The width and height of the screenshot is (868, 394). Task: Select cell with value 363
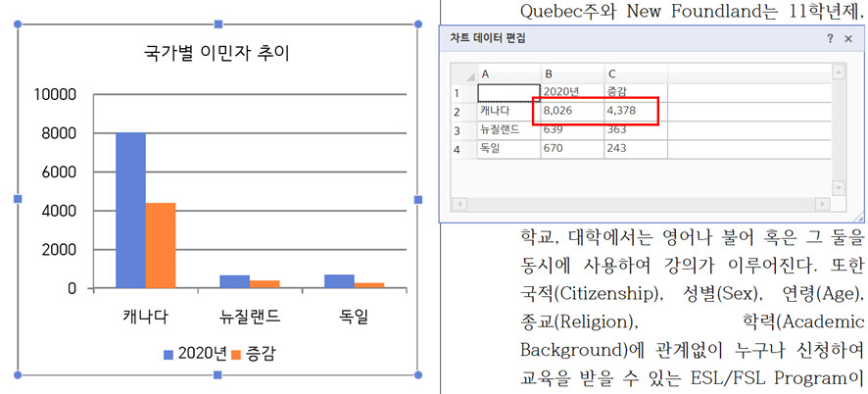click(636, 130)
